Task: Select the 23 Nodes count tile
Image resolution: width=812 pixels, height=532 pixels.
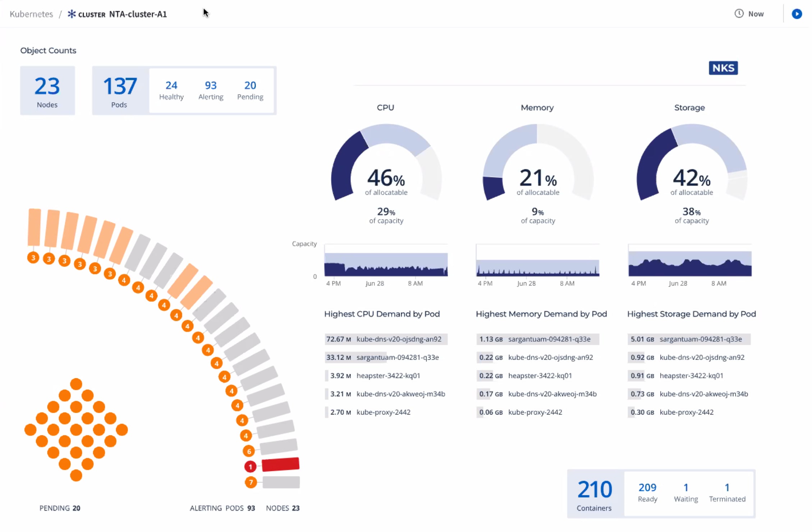Action: pos(47,91)
